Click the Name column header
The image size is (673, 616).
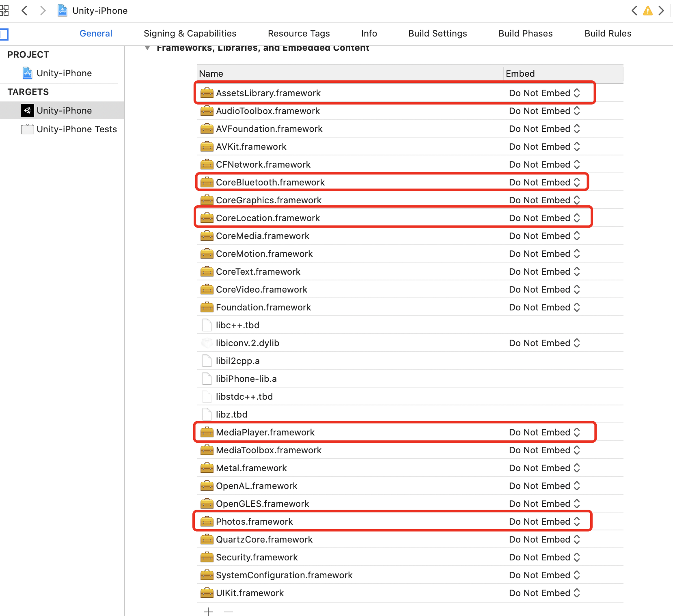[211, 73]
